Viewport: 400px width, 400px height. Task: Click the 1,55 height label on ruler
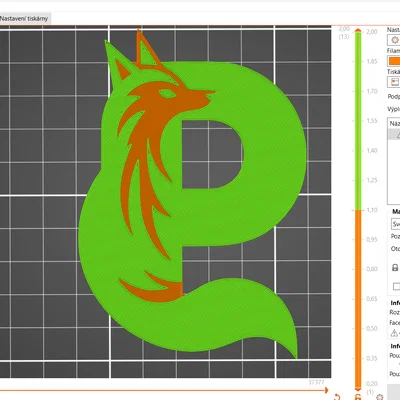pos(372,121)
